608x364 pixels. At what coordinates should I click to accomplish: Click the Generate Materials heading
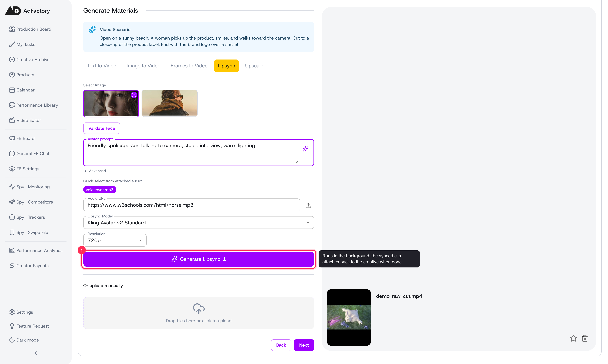110,11
